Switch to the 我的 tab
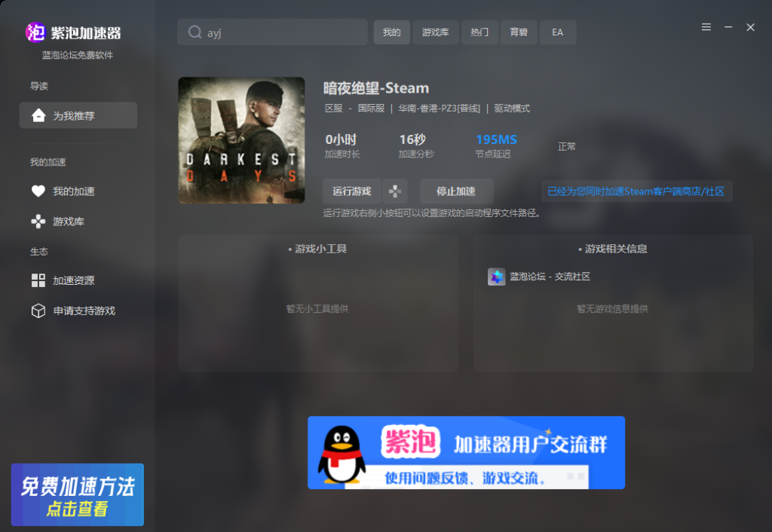Image resolution: width=772 pixels, height=532 pixels. 391,32
